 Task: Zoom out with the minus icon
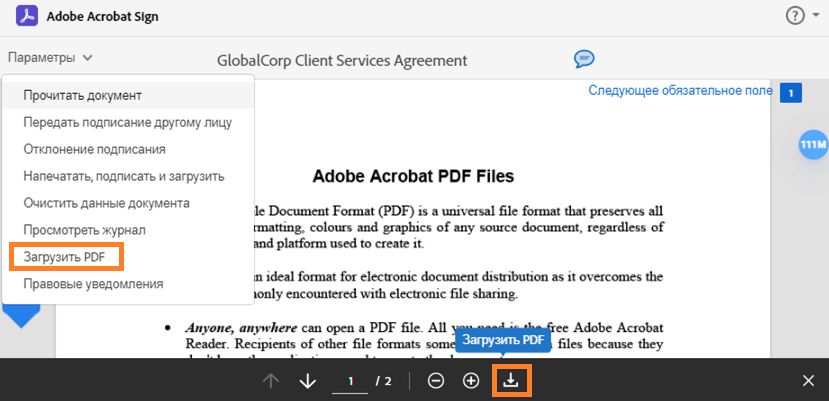436,381
